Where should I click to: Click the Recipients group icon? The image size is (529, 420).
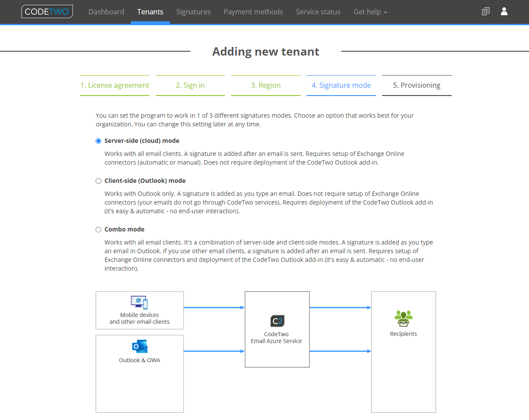coord(403,319)
